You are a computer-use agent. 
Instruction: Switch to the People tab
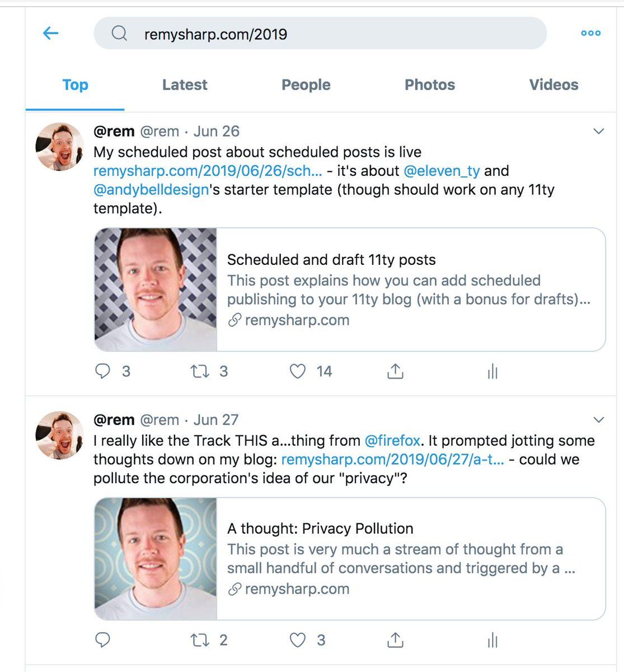(306, 85)
